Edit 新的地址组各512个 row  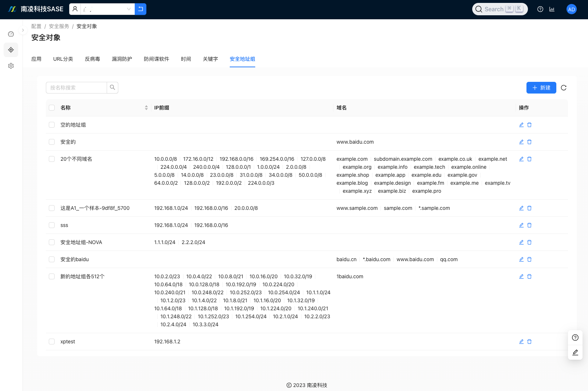pyautogui.click(x=521, y=276)
